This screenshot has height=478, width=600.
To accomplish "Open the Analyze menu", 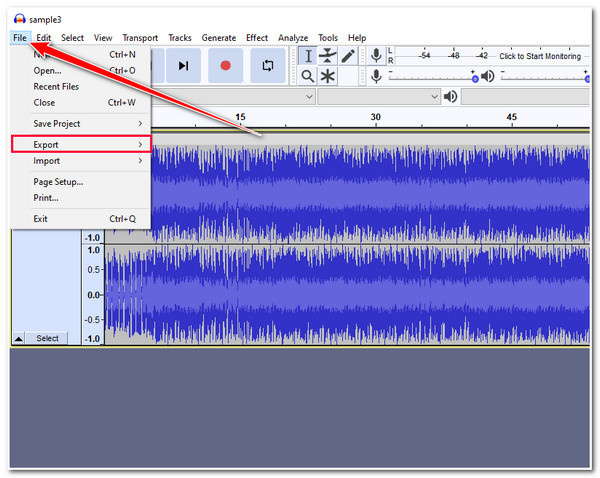I will click(x=293, y=38).
